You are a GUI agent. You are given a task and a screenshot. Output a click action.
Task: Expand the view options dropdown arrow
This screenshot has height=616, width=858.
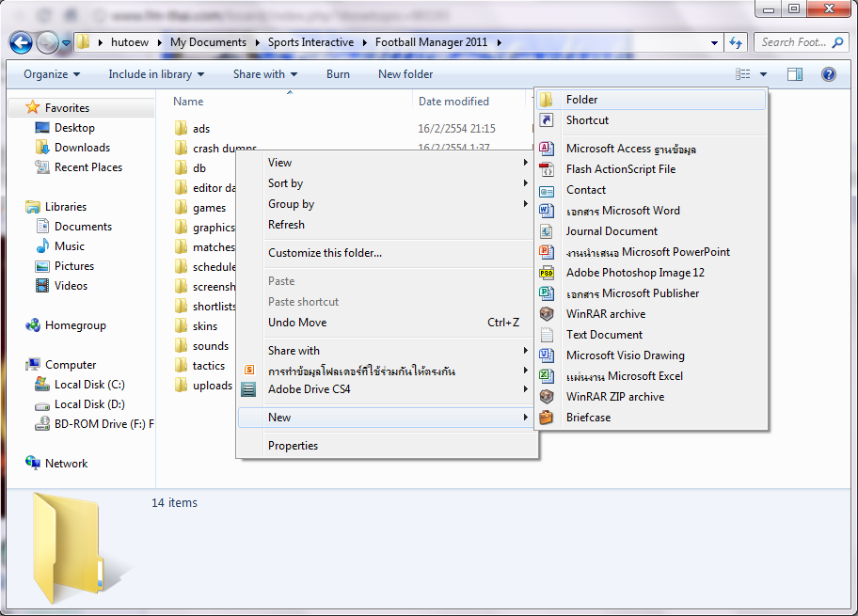763,74
